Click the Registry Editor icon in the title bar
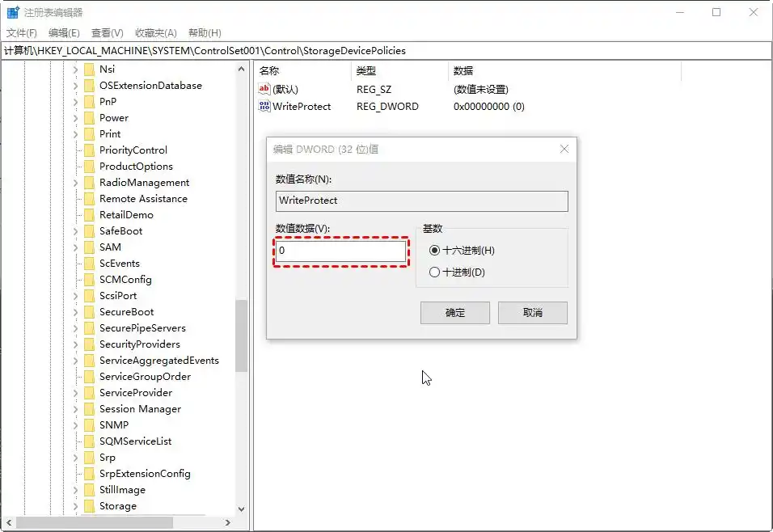Image resolution: width=773 pixels, height=532 pixels. [x=11, y=11]
